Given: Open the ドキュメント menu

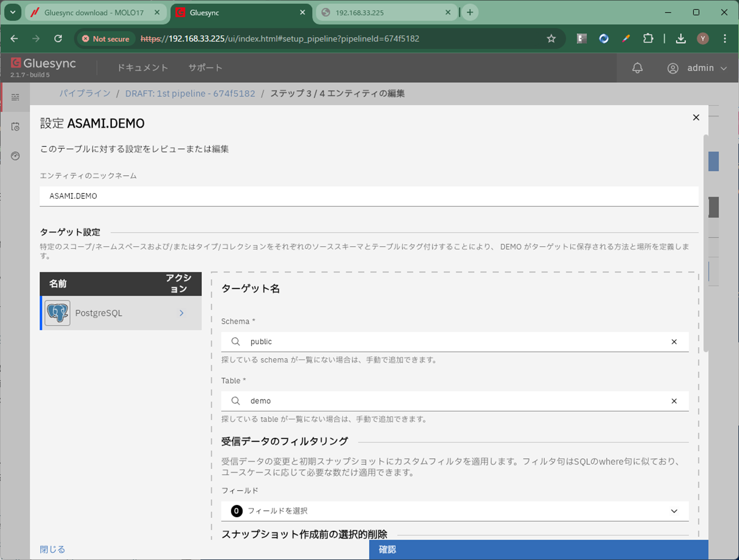Looking at the screenshot, I should [142, 68].
